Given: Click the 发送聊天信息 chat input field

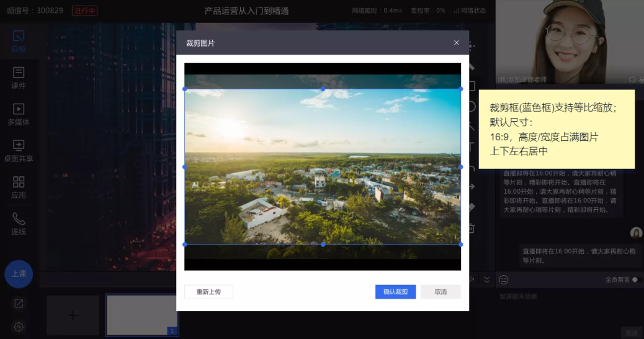Looking at the screenshot, I should pos(558,297).
